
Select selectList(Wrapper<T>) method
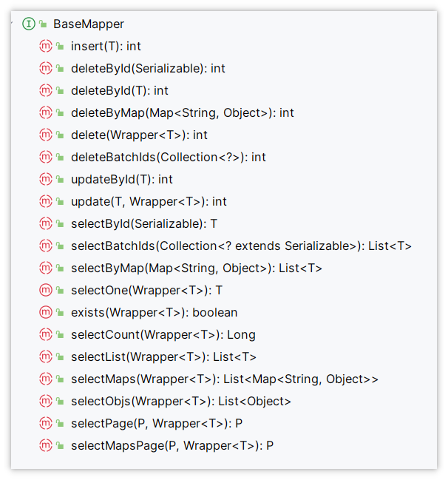[163, 356]
